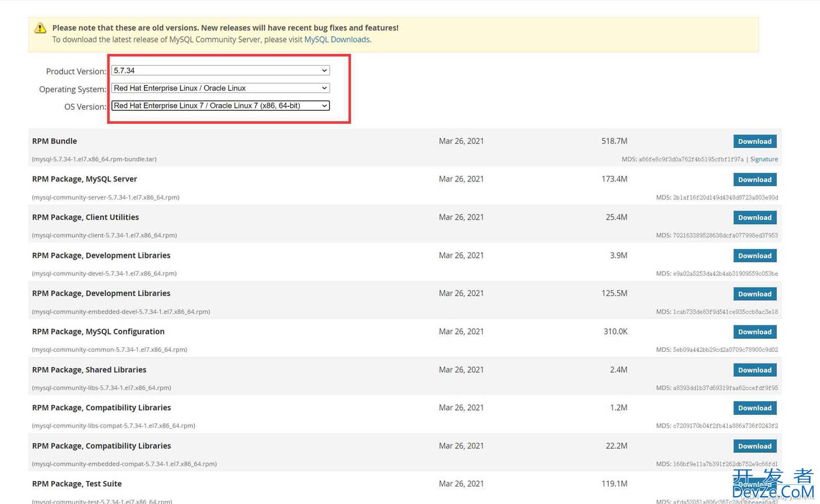The image size is (820, 504).
Task: Click the mysql-community-embedded-devel filename text
Action: [121, 312]
